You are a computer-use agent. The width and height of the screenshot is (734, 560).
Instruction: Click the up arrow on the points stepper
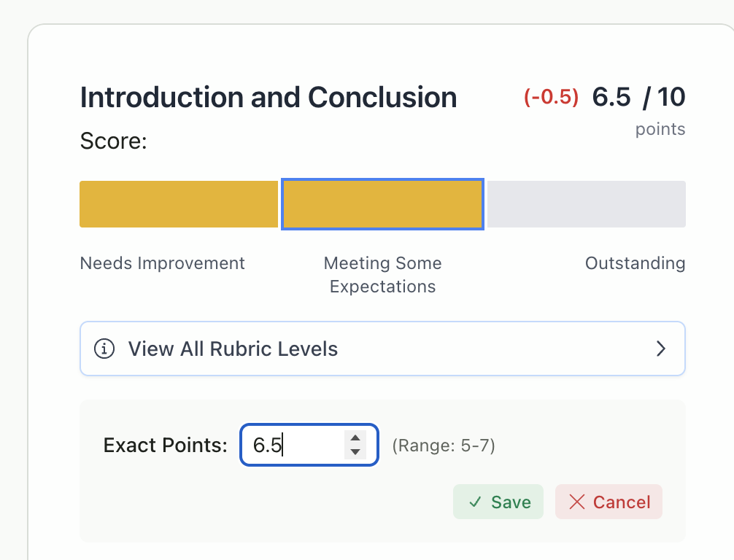(355, 438)
